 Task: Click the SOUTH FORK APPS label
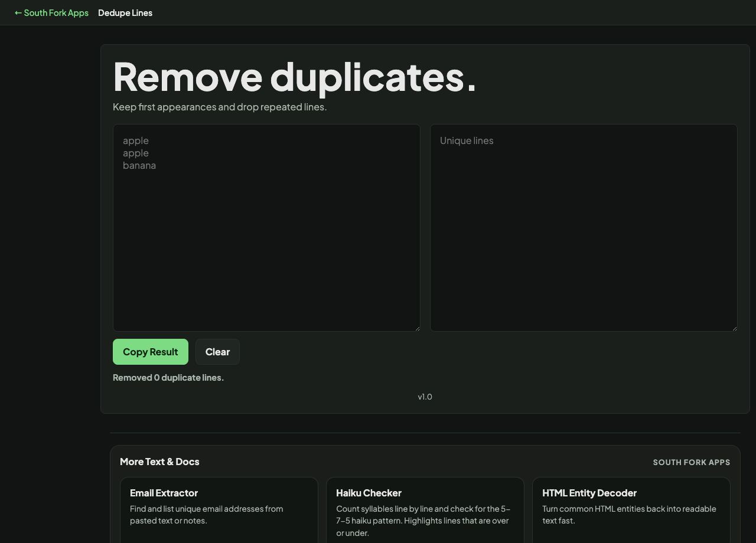tap(692, 462)
